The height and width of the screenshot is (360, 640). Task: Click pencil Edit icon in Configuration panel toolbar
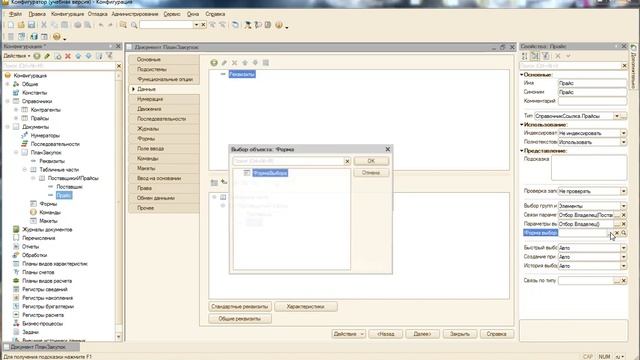point(47,56)
